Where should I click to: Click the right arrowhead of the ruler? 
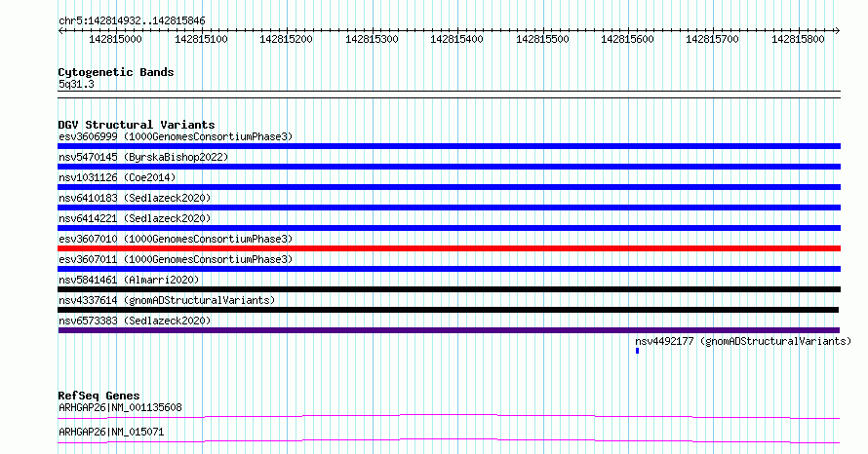point(838,31)
